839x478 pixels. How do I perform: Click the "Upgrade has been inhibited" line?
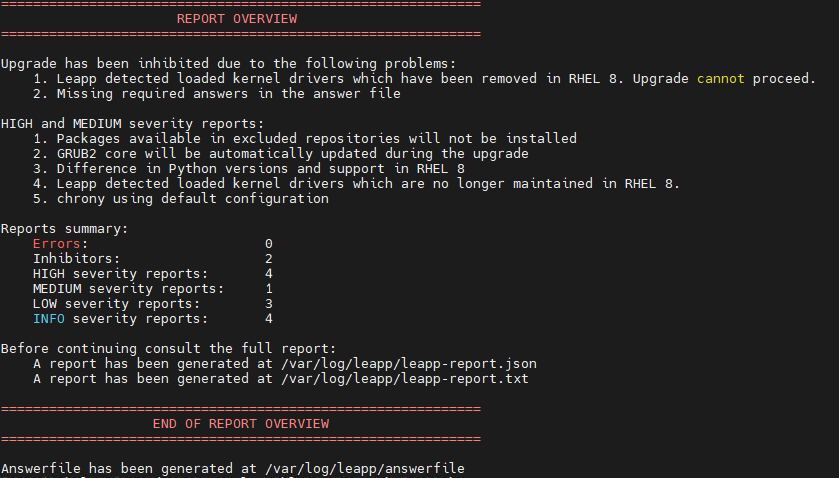click(x=228, y=64)
